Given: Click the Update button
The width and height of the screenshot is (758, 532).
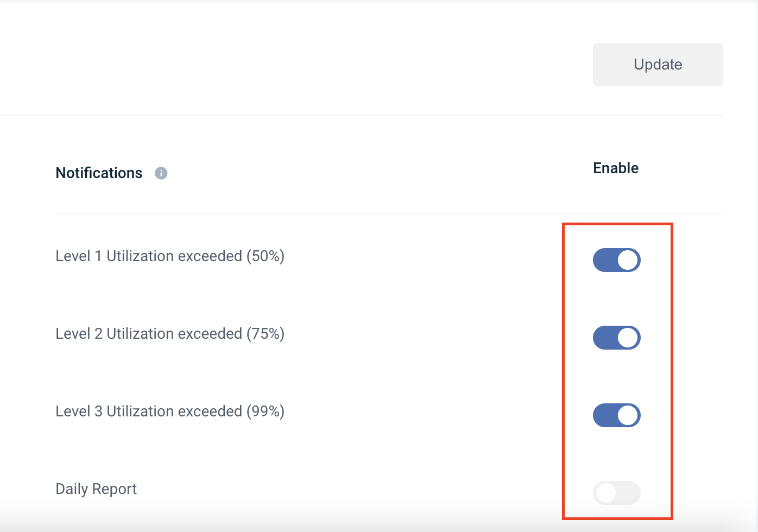Looking at the screenshot, I should (658, 65).
